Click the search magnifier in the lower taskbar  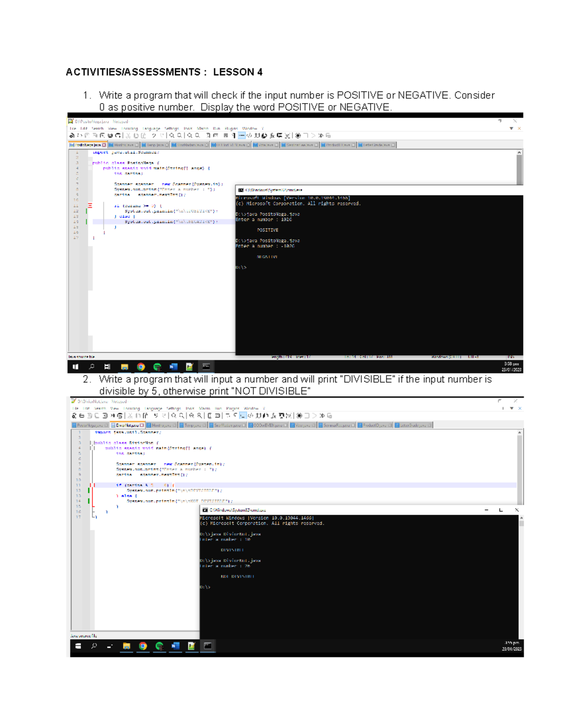click(x=94, y=646)
